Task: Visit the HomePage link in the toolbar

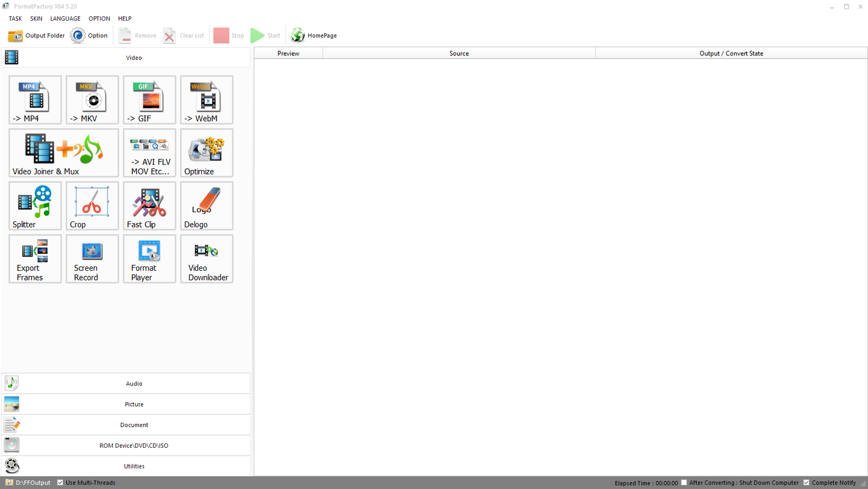Action: (x=314, y=36)
